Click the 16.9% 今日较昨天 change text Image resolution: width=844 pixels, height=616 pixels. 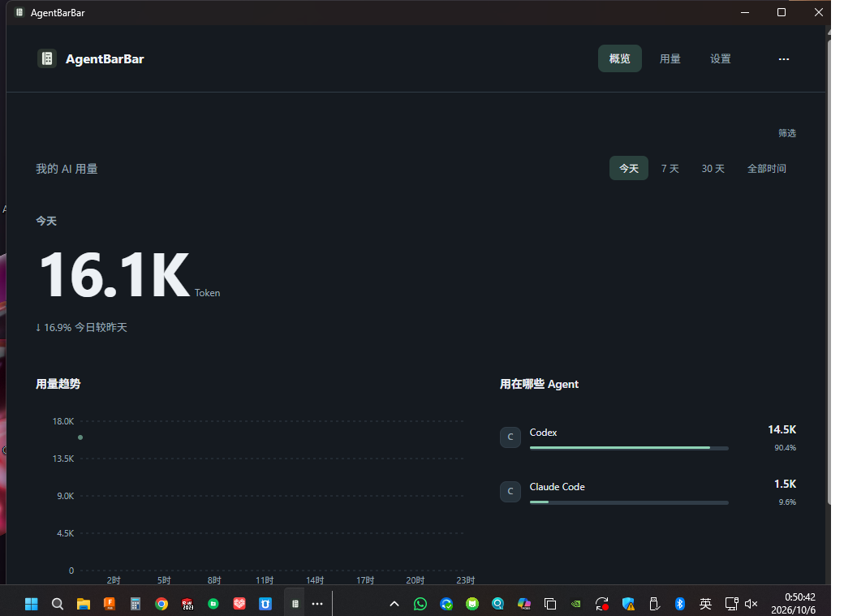[81, 327]
